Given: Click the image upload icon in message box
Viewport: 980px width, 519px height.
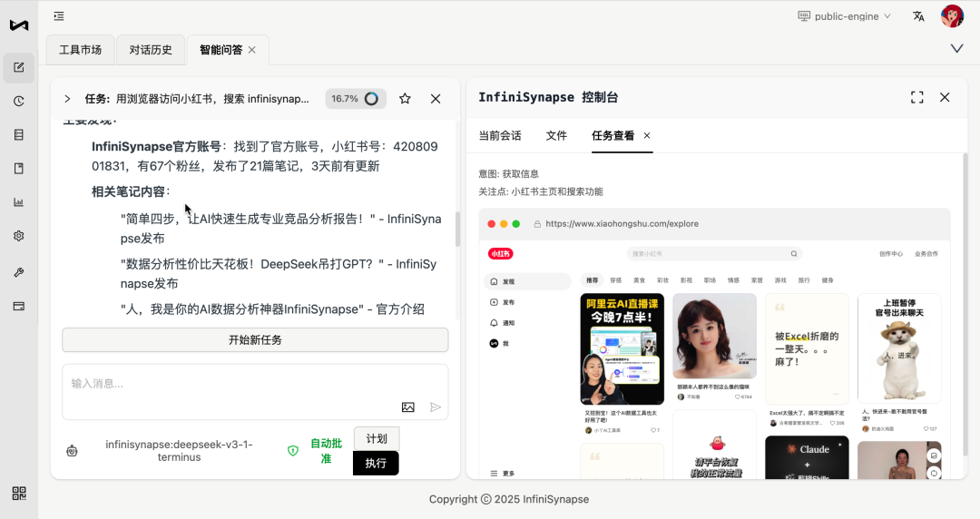Looking at the screenshot, I should tap(408, 407).
